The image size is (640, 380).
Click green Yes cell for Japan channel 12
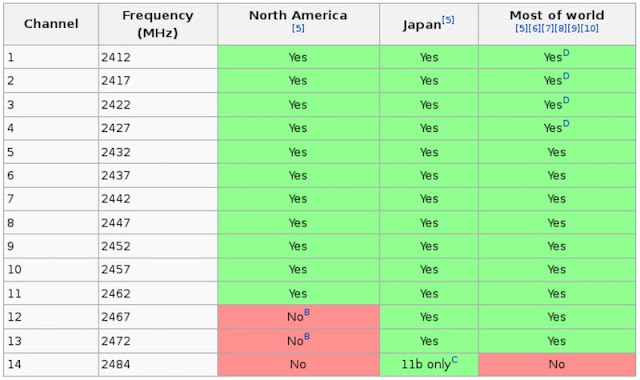[429, 317]
